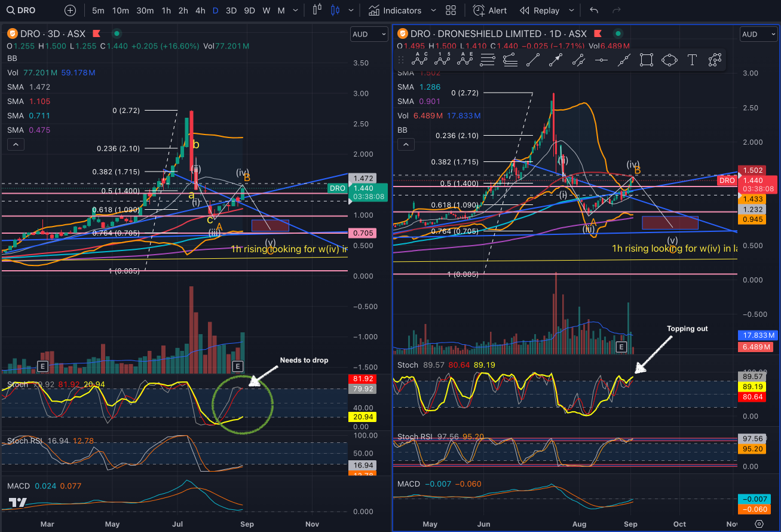Switch to the 10m timeframe
Viewport: 781px width, 532px height.
click(120, 10)
